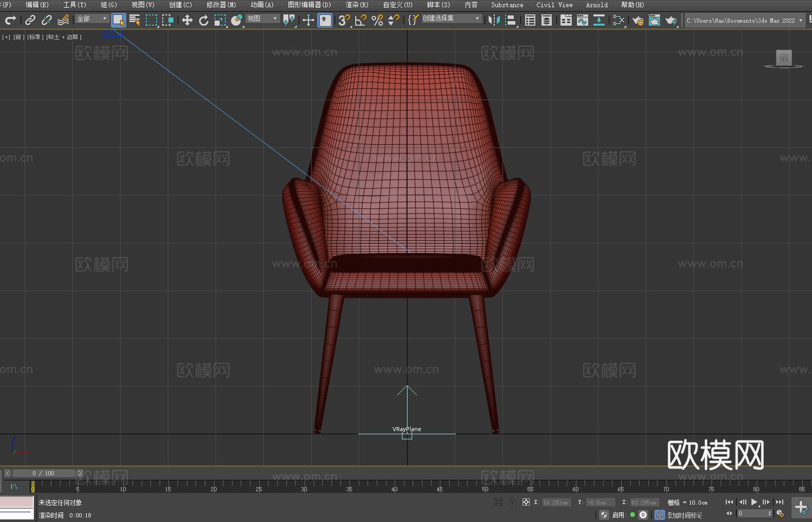Toggle Absolute/Offset transform type-in mode
This screenshot has height=522, width=812.
pyautogui.click(x=526, y=502)
